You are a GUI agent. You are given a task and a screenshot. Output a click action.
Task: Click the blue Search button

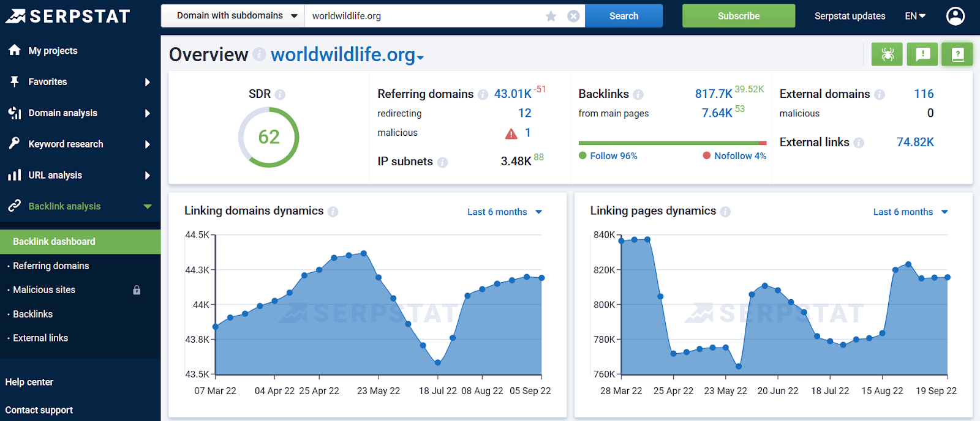(x=624, y=16)
